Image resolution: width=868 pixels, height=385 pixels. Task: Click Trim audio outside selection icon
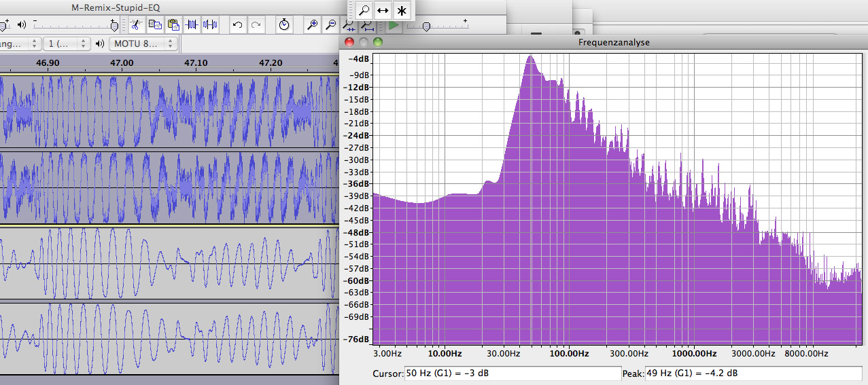pos(192,24)
